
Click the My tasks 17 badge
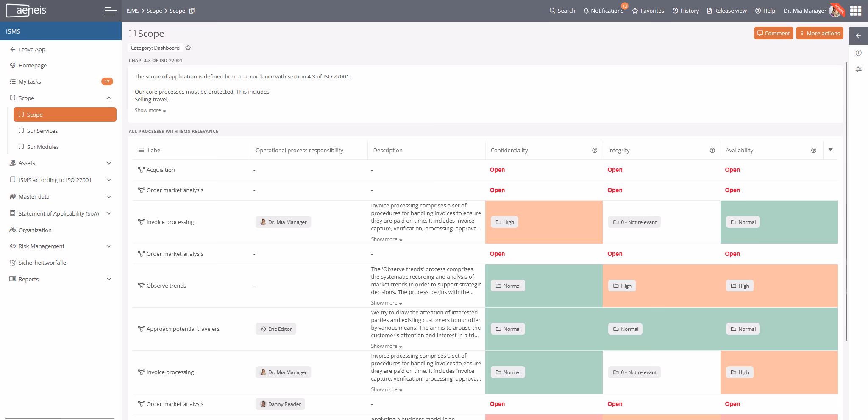107,81
